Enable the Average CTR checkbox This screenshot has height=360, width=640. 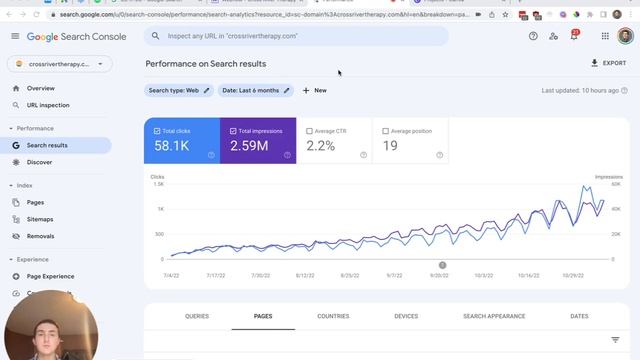tap(309, 131)
